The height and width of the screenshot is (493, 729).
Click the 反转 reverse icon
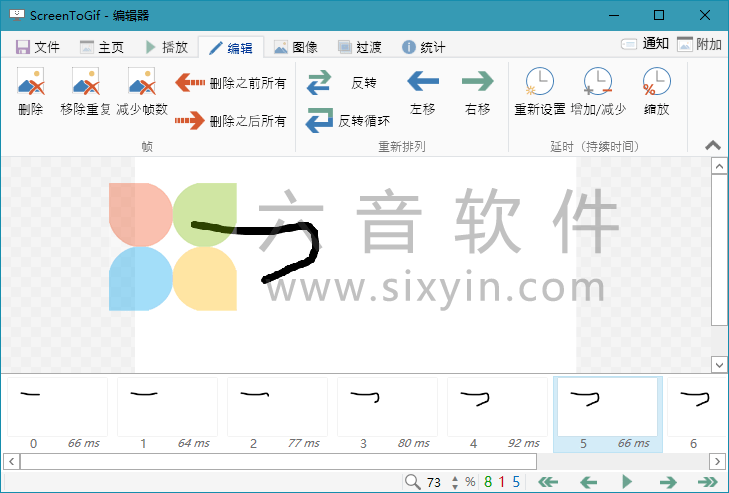pyautogui.click(x=319, y=82)
